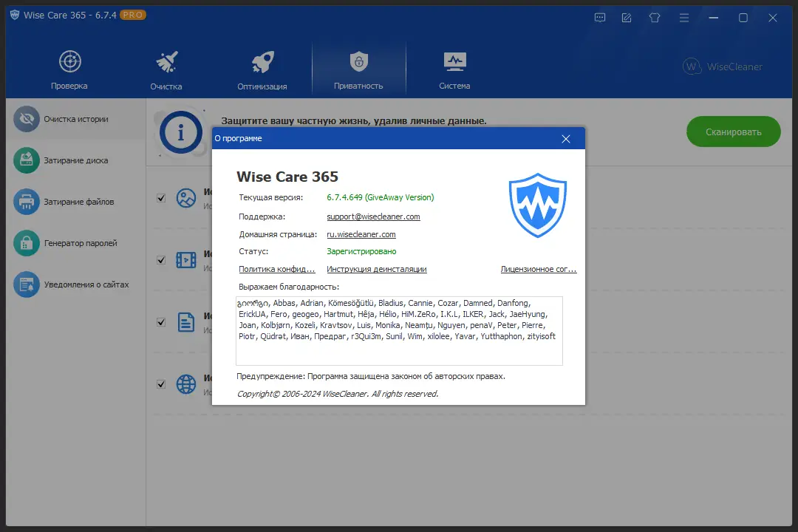Image resolution: width=798 pixels, height=532 pixels.
Task: Uncheck the checkbox beside the film icon
Action: point(161,260)
